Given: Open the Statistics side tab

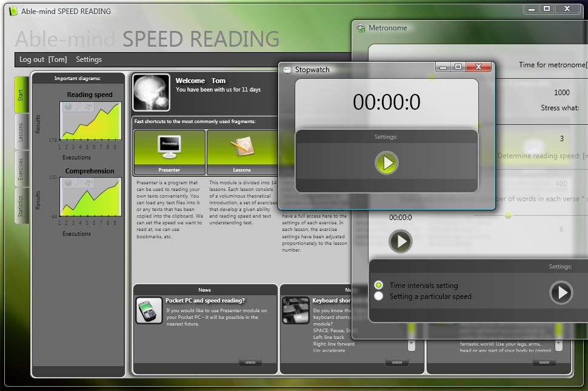Looking at the screenshot, I should [21, 206].
